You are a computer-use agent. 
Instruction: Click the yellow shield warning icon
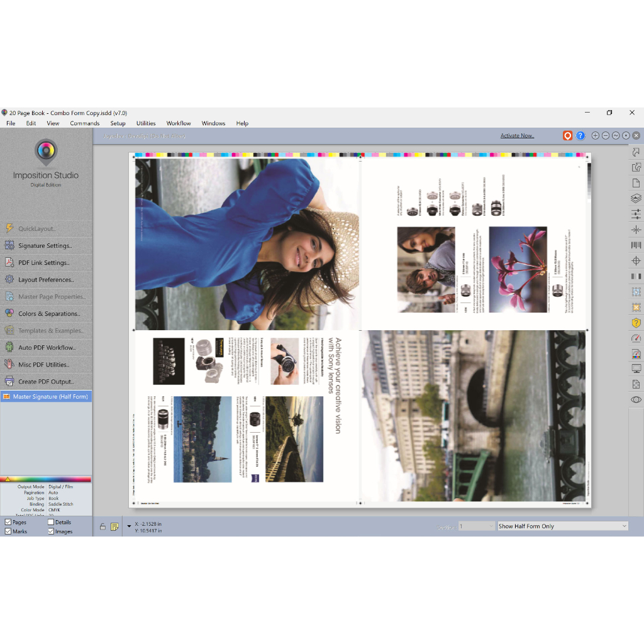click(x=636, y=323)
